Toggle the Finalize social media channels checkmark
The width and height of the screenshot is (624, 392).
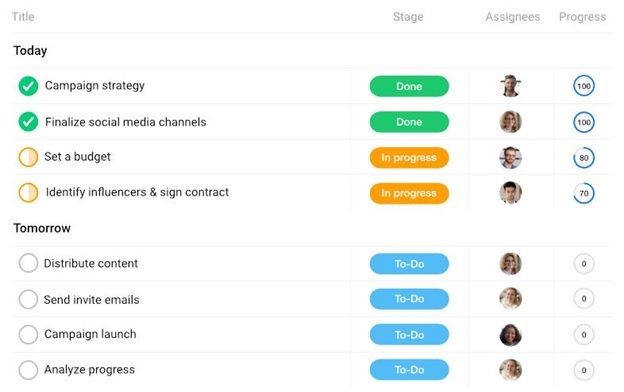coord(28,122)
